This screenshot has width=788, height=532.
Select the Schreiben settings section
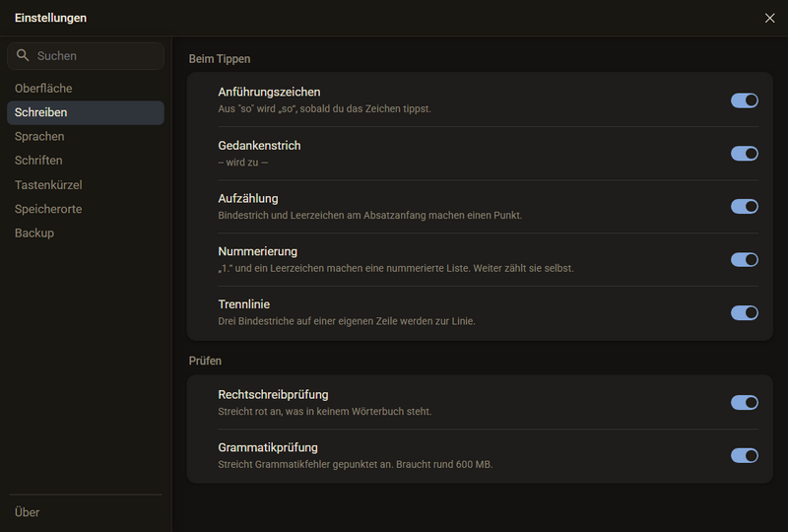click(x=86, y=112)
